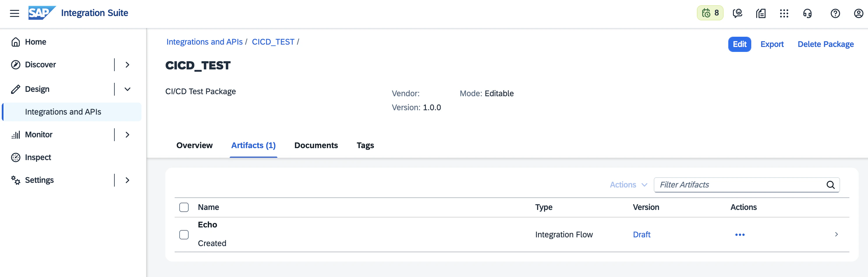
Task: Click the SAP logo
Action: pos(42,13)
